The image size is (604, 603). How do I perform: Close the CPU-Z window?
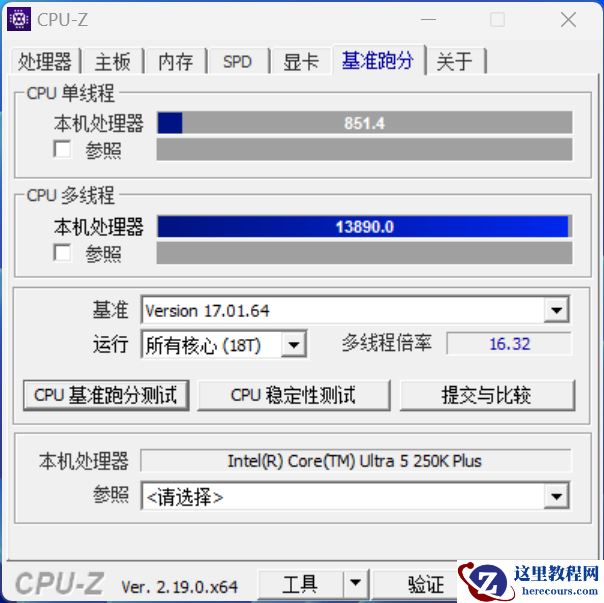click(568, 19)
